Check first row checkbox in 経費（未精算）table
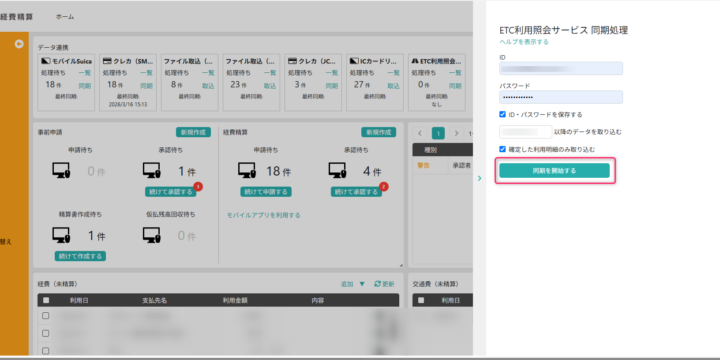This screenshot has width=720, height=360. [x=45, y=316]
